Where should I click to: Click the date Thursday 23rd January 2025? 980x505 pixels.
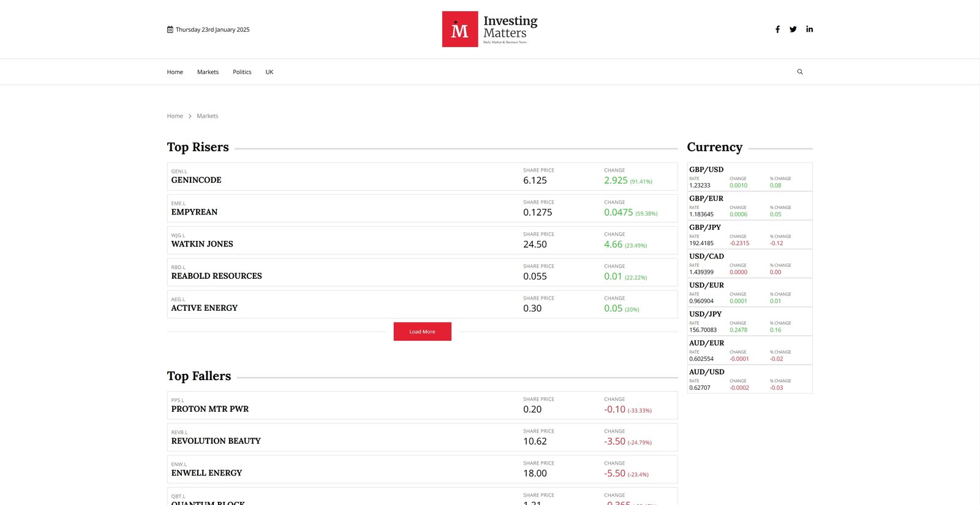(x=213, y=29)
